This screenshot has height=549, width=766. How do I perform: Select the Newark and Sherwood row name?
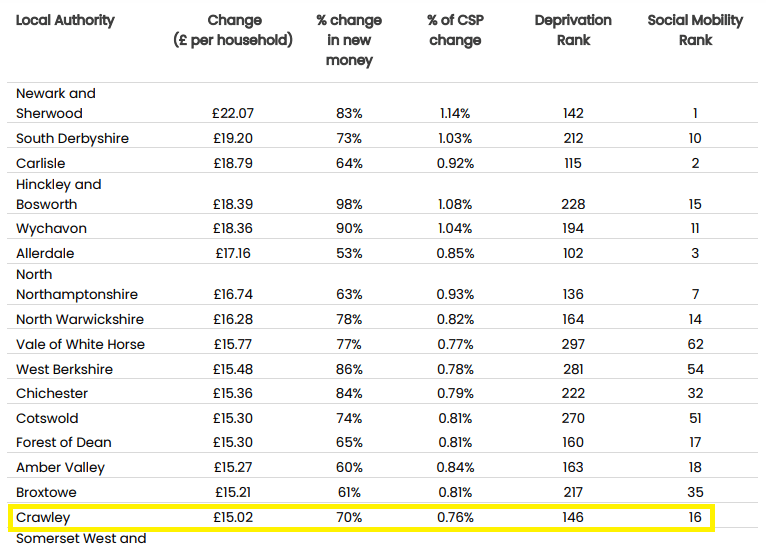(55, 103)
